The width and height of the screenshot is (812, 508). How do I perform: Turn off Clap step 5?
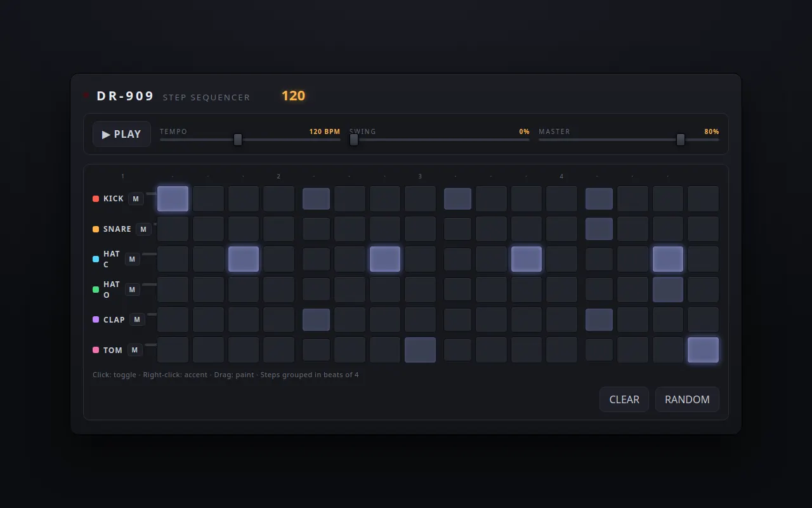(x=316, y=319)
